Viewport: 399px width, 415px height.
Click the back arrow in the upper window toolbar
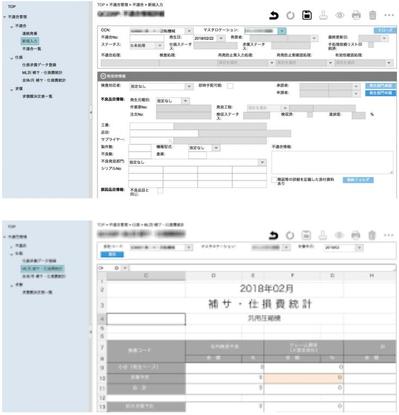tap(274, 15)
